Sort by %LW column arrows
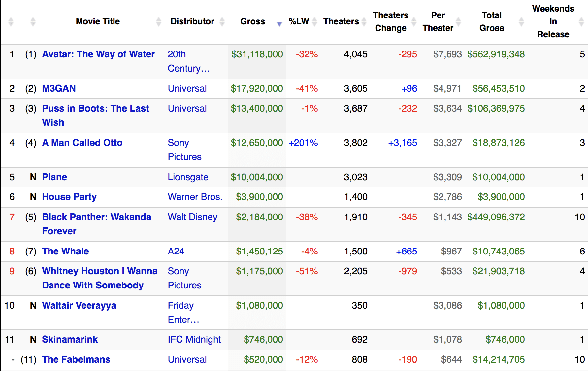This screenshot has width=588, height=371. point(315,22)
